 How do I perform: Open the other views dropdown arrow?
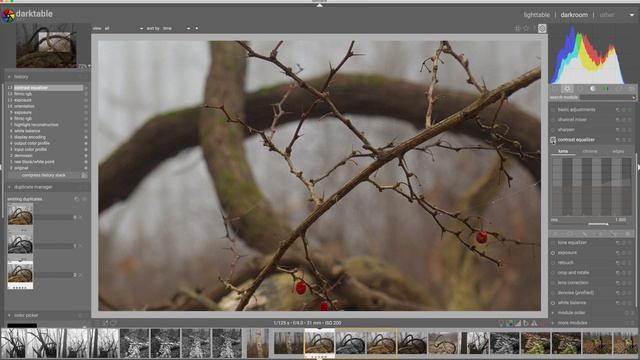point(632,15)
